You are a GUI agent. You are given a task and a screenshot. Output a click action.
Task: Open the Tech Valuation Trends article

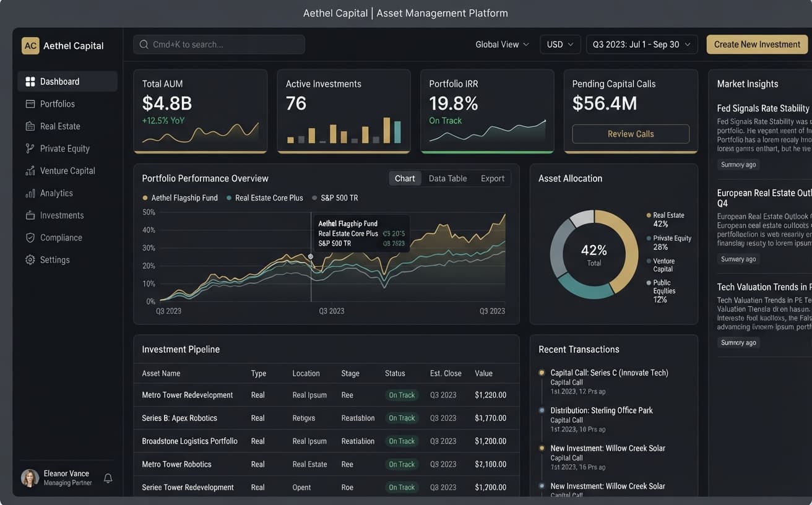[764, 287]
